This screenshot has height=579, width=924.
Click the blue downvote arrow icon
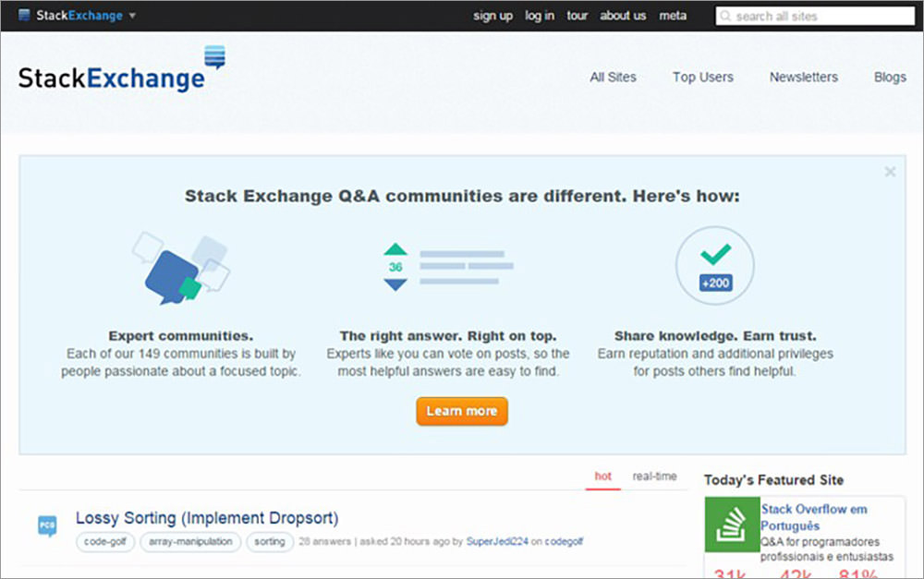coord(395,284)
